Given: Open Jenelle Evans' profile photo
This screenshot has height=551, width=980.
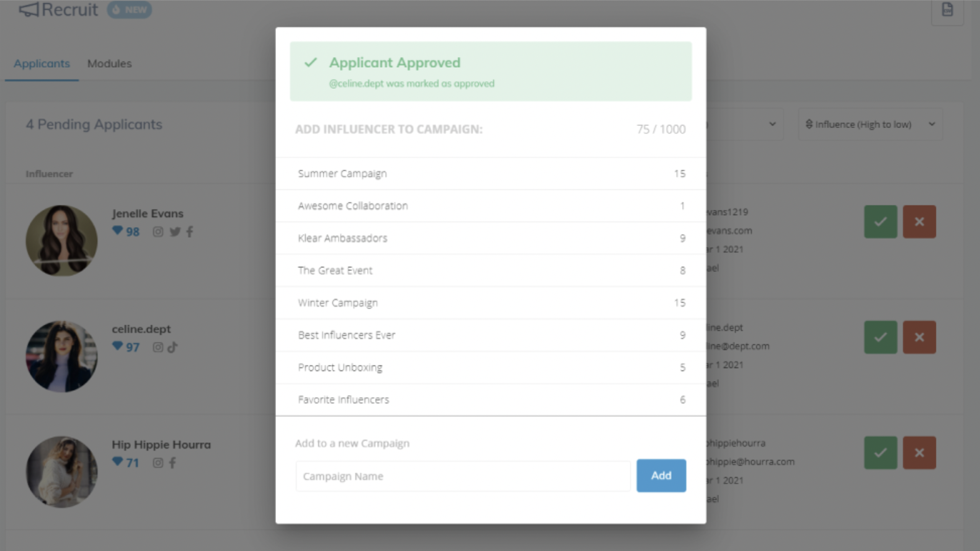Looking at the screenshot, I should (61, 241).
